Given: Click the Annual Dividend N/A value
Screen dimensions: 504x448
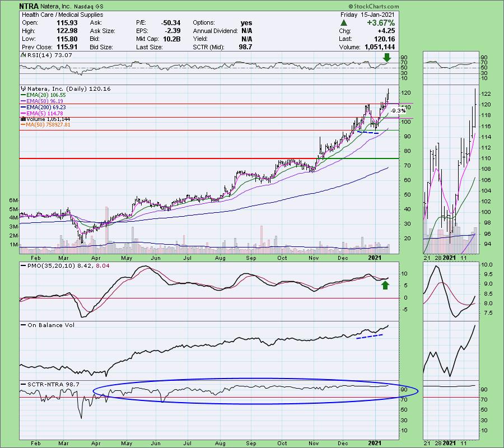Looking at the screenshot, I should [x=246, y=31].
